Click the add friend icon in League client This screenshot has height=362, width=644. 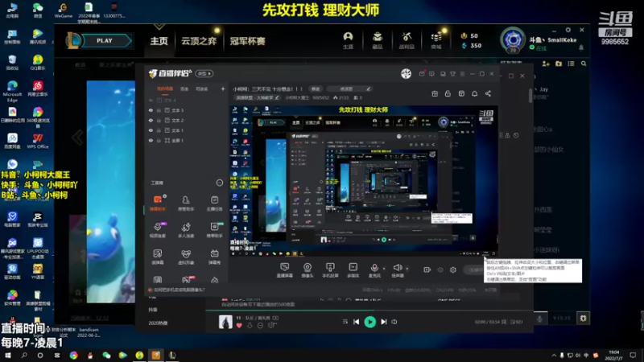546,64
